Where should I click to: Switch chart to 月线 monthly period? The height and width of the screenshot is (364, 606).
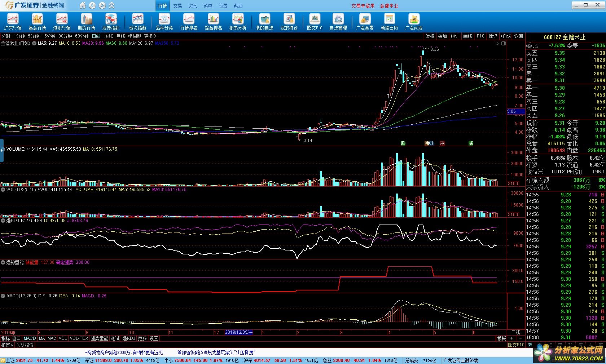(x=121, y=36)
